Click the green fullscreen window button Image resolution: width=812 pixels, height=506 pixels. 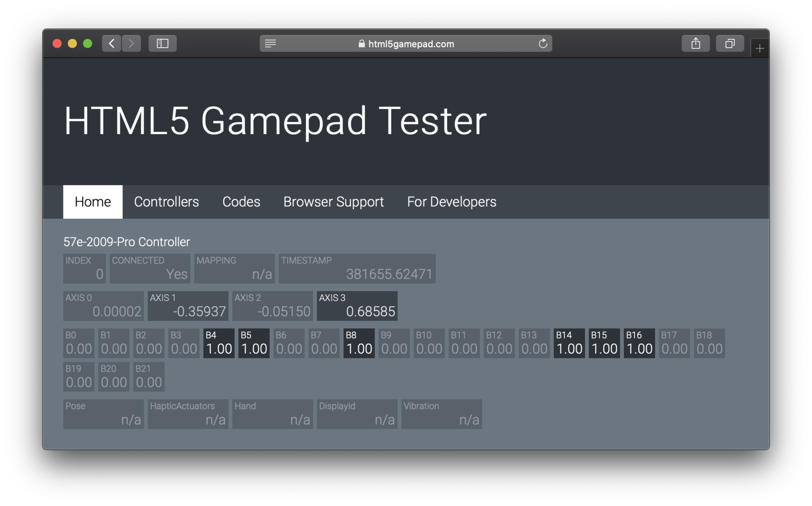tap(88, 44)
